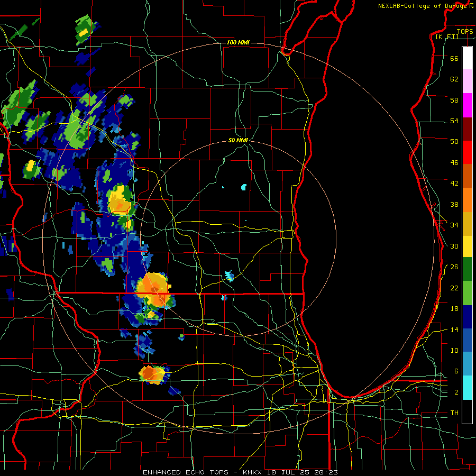This screenshot has width=476, height=476.
Task: Select the bright red legend swatch
Action: click(x=467, y=152)
